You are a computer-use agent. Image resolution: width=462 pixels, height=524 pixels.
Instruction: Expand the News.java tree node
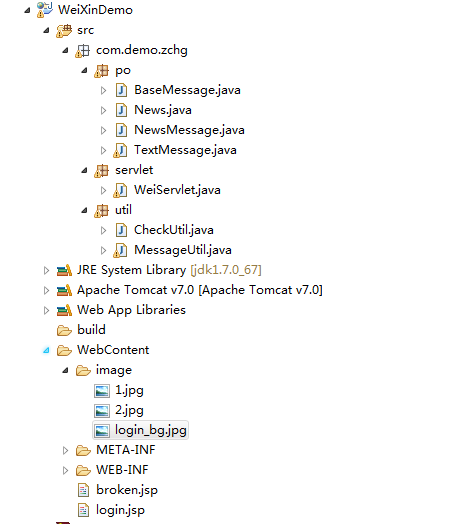(x=103, y=110)
